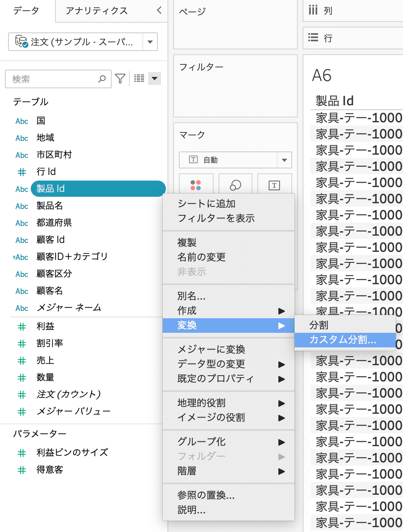This screenshot has width=403, height=532.
Task: Select the 利益ビンのサイズ parameter
Action: [x=72, y=452]
